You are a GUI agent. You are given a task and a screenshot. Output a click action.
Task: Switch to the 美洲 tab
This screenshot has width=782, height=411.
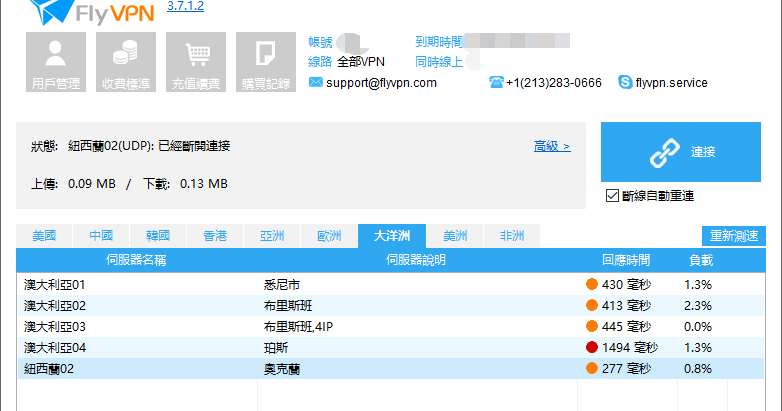coord(455,236)
